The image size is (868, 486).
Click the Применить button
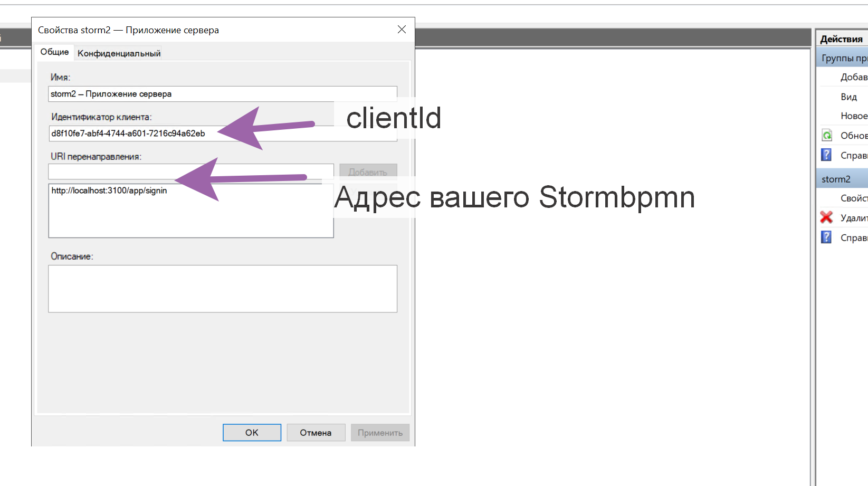(380, 433)
